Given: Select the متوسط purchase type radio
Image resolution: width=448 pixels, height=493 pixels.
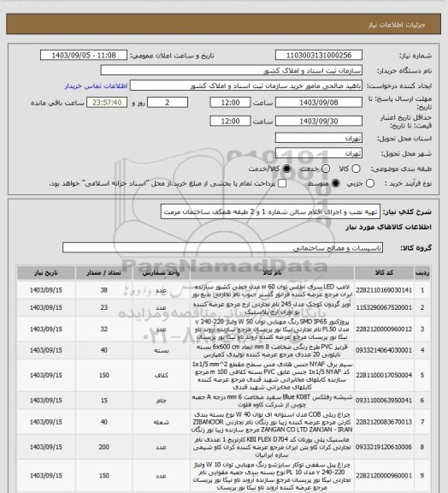Looking at the screenshot, I should [336, 183].
